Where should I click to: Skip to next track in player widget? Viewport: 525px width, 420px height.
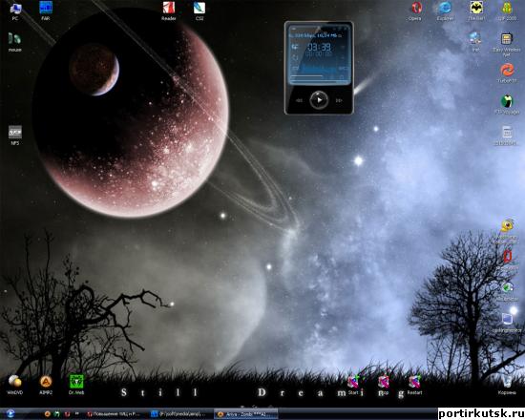pyautogui.click(x=339, y=100)
